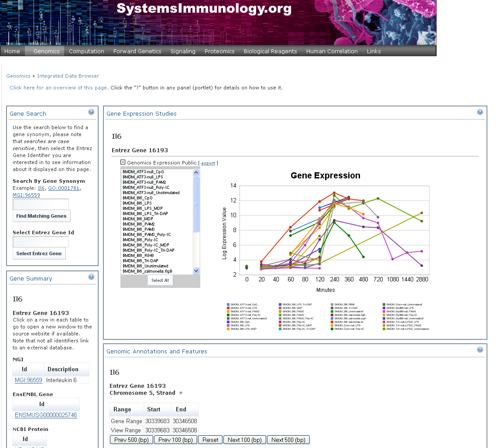Select BMDM_Bl6_salmonella.flgB in the dataset list
Image resolution: width=497 pixels, height=448 pixels.
pos(157,271)
